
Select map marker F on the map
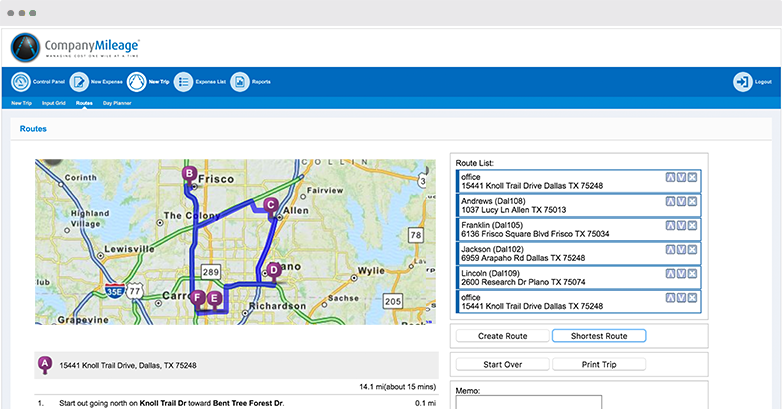[x=198, y=299]
